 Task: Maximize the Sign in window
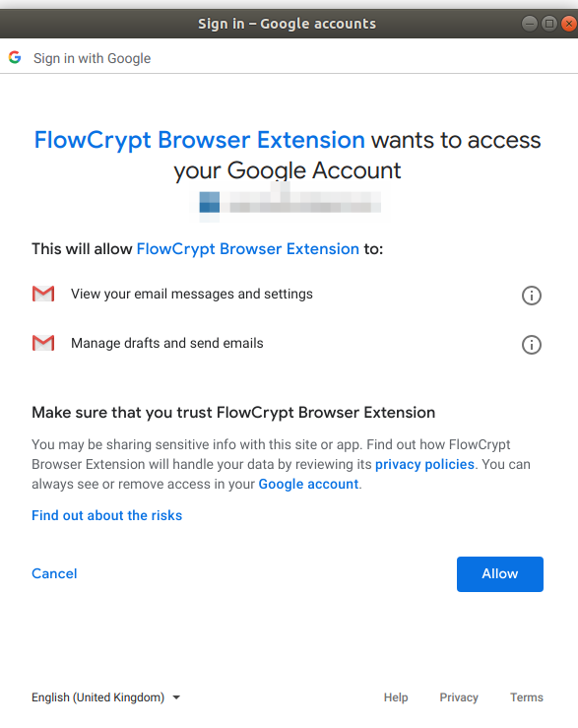[548, 24]
